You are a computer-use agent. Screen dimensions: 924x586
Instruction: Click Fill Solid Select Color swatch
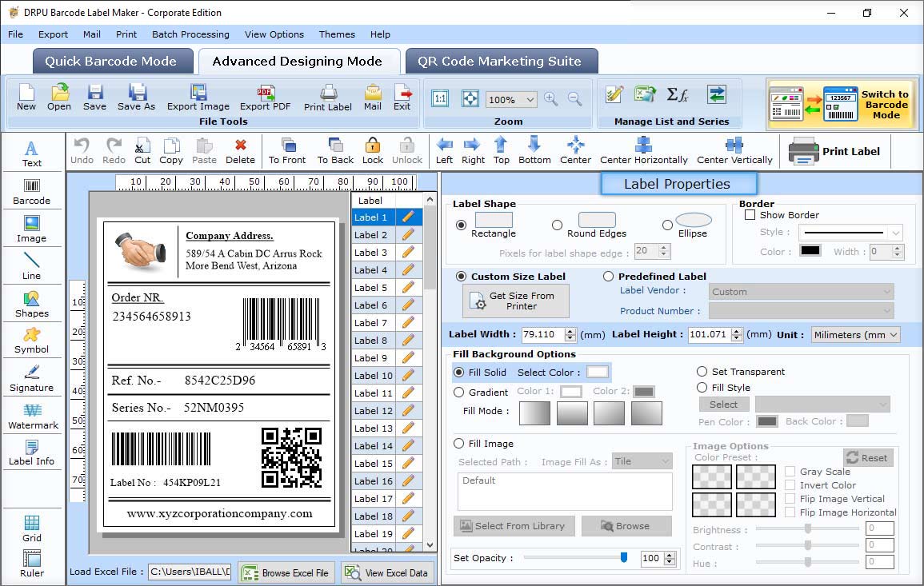pos(597,373)
